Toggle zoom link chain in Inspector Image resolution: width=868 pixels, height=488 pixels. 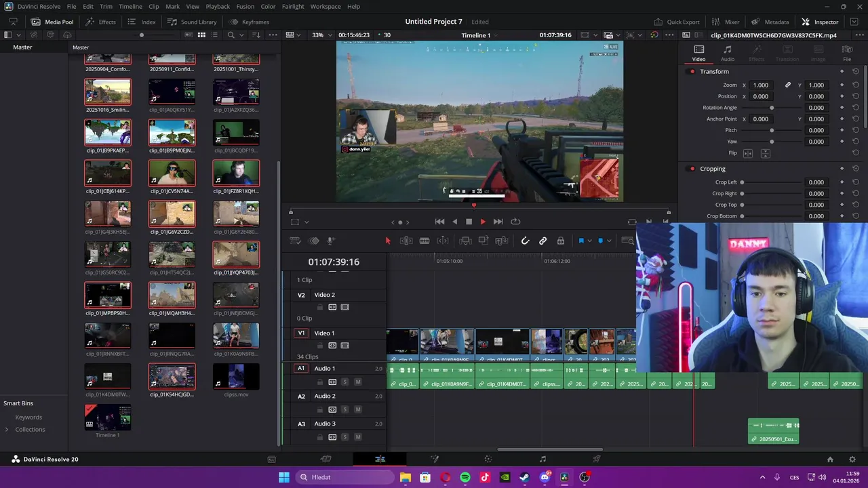point(788,85)
